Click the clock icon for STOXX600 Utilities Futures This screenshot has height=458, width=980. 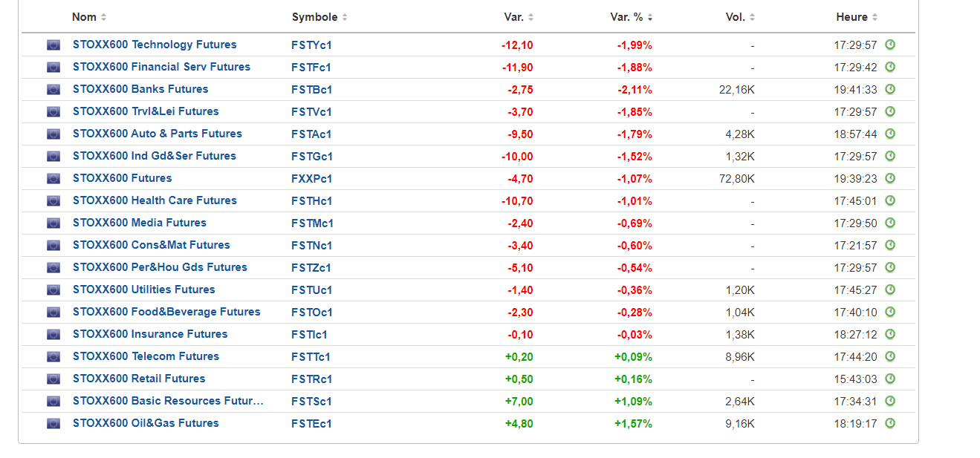pos(890,289)
